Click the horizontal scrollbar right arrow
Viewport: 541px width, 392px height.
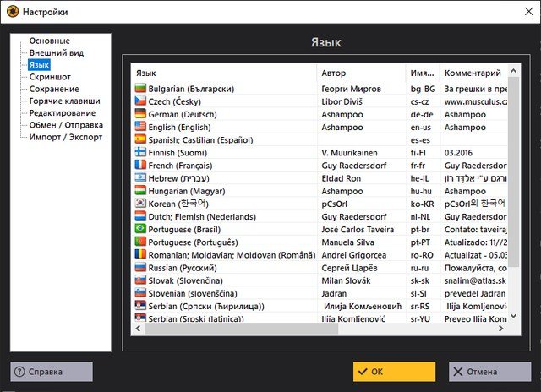501,329
